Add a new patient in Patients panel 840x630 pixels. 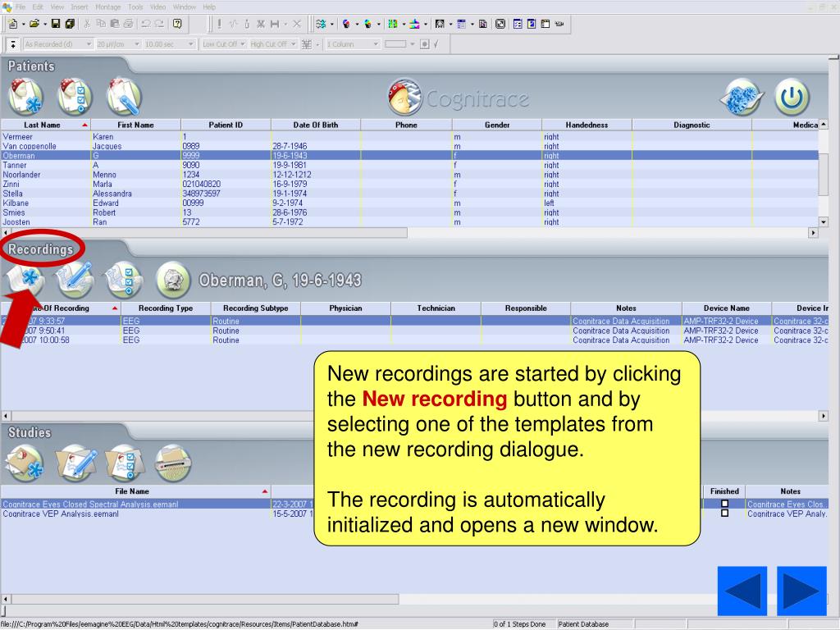tap(25, 97)
